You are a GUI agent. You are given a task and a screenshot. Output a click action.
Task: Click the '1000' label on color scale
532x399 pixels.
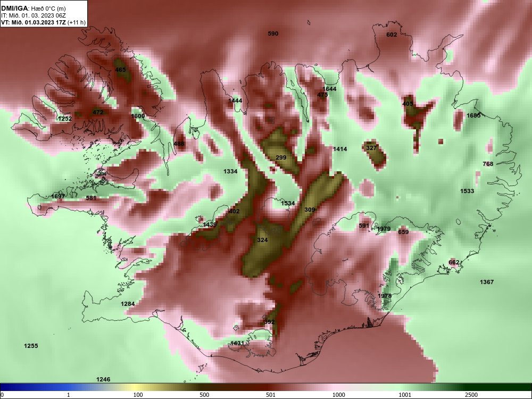[x=338, y=395]
